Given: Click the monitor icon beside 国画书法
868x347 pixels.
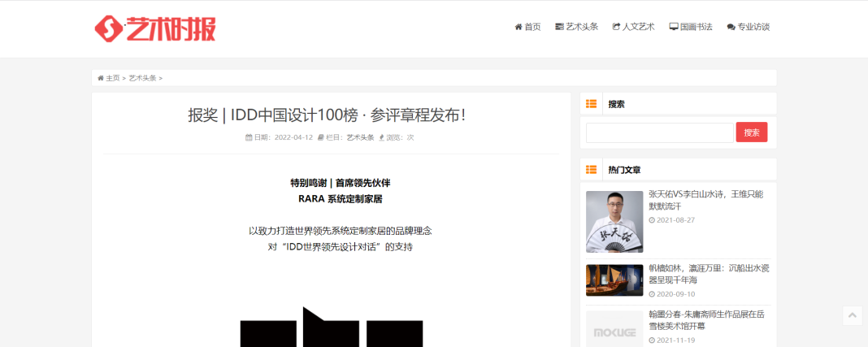Looking at the screenshot, I should tap(674, 27).
